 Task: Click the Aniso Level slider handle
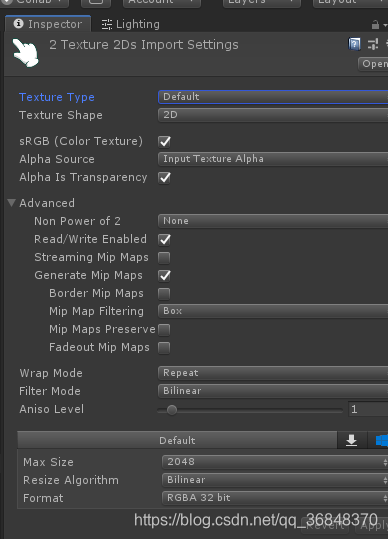click(171, 410)
